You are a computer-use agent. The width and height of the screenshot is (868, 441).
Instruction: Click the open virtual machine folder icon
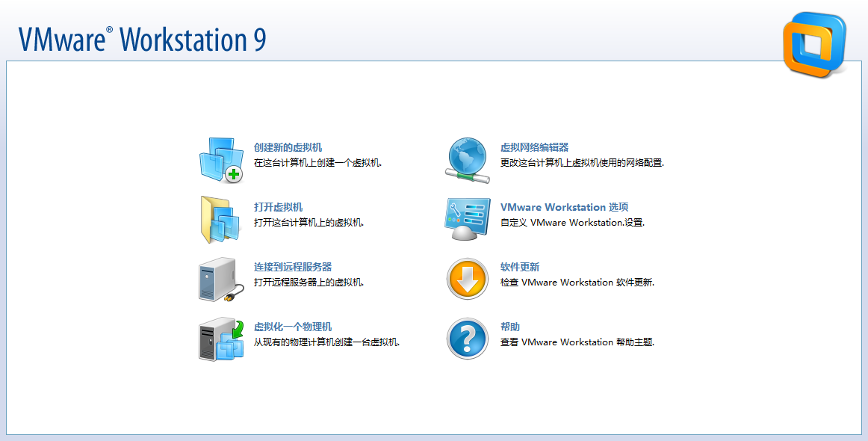click(x=220, y=220)
